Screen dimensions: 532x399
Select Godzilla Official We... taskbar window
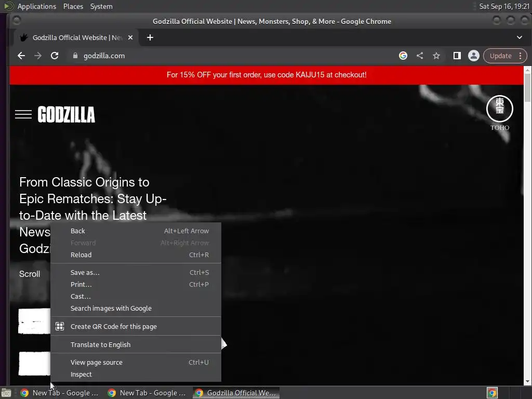coord(236,393)
